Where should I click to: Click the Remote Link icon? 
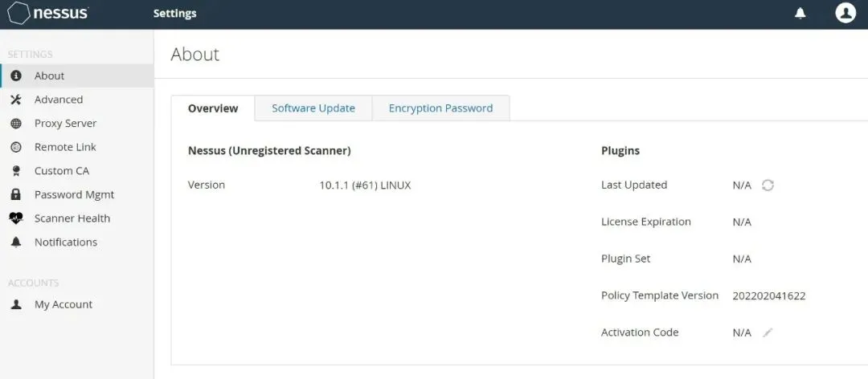click(16, 147)
